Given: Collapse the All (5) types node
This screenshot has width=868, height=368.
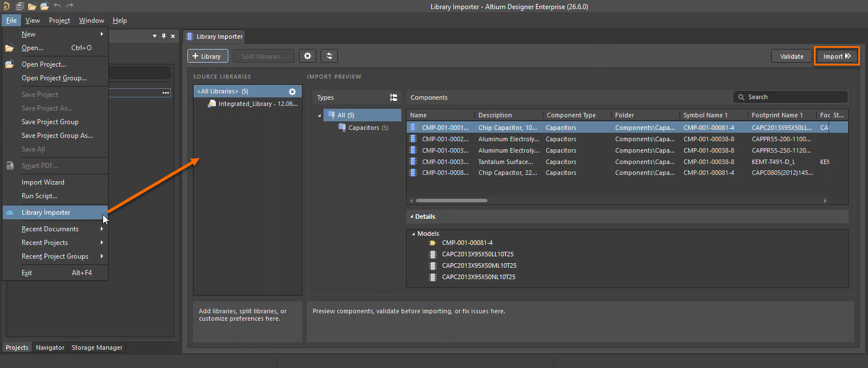Looking at the screenshot, I should (320, 116).
